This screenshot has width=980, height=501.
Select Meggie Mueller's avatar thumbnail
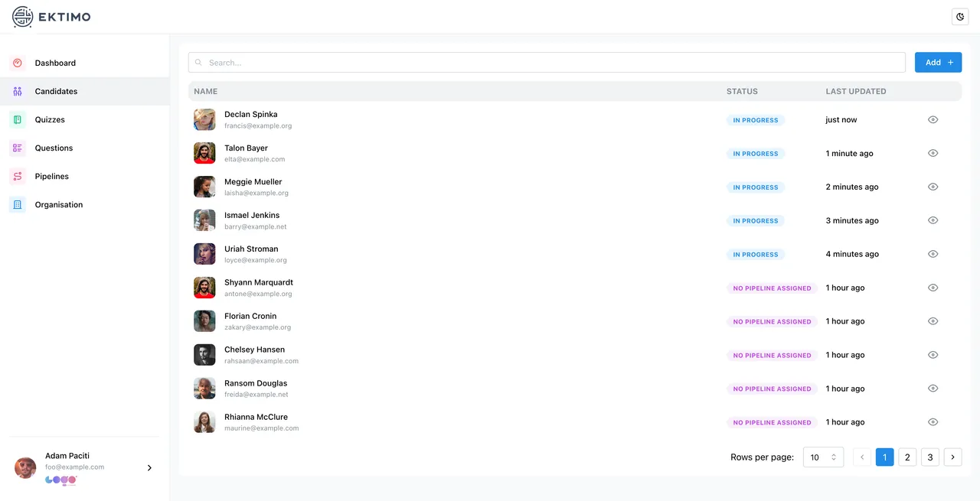tap(204, 187)
